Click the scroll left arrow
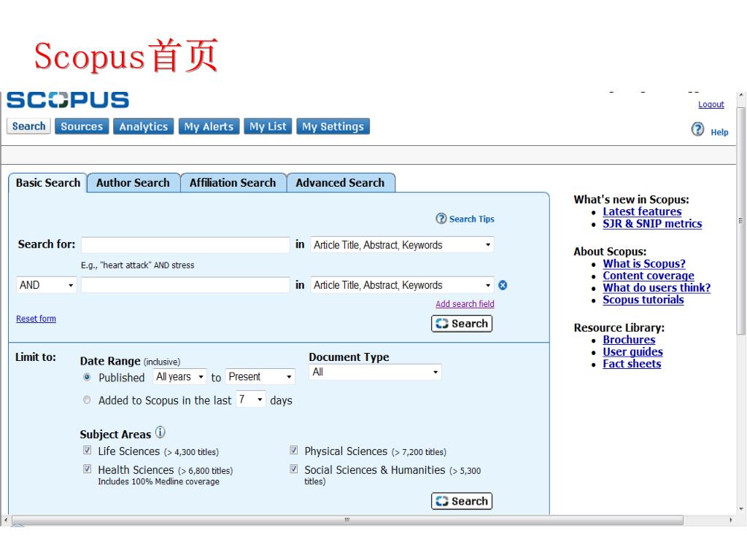Image resolution: width=747 pixels, height=560 pixels. [5, 520]
